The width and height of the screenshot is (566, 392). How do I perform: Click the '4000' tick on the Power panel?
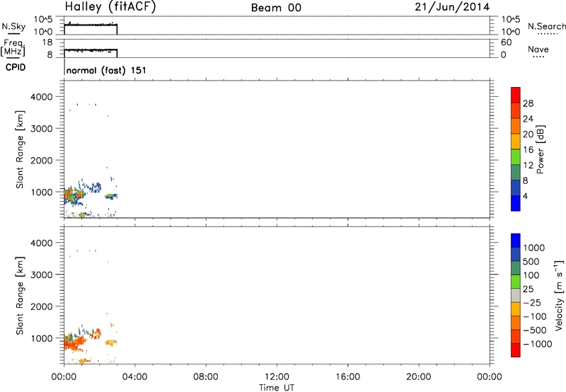click(42, 97)
